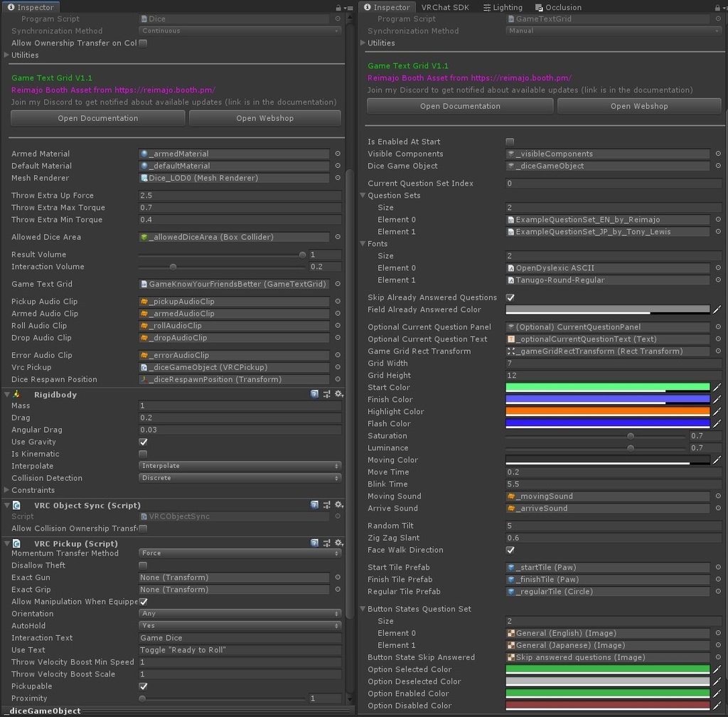Click the VRC Pickup preset icon

click(326, 543)
